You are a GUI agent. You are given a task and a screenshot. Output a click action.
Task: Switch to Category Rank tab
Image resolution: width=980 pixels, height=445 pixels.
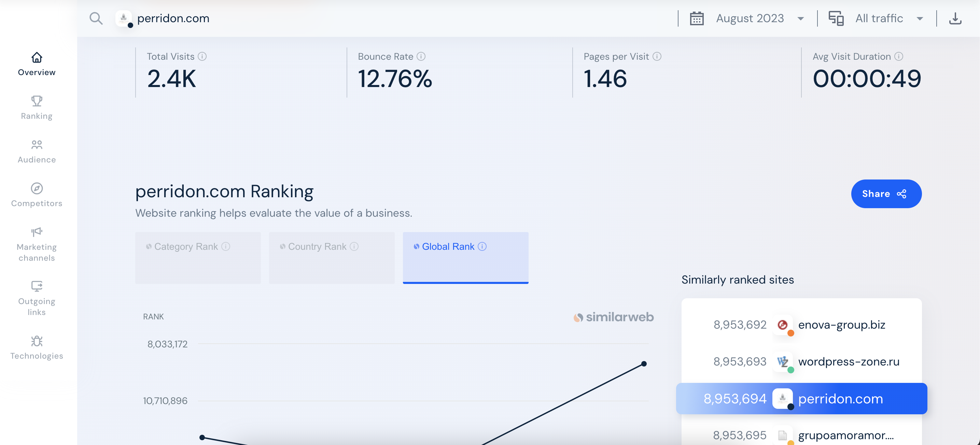tap(198, 258)
